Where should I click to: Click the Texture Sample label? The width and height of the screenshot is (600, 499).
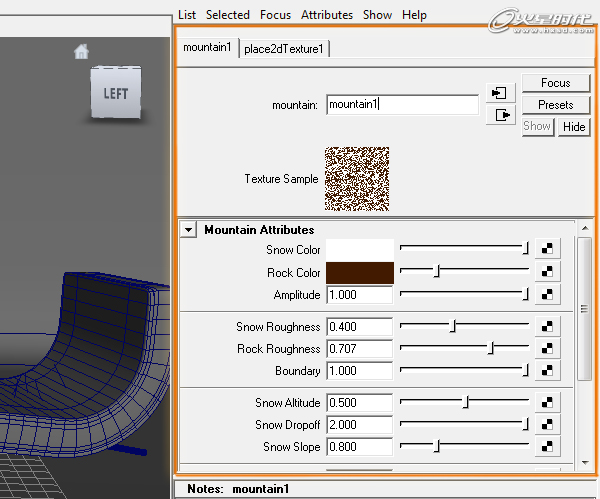click(x=281, y=179)
